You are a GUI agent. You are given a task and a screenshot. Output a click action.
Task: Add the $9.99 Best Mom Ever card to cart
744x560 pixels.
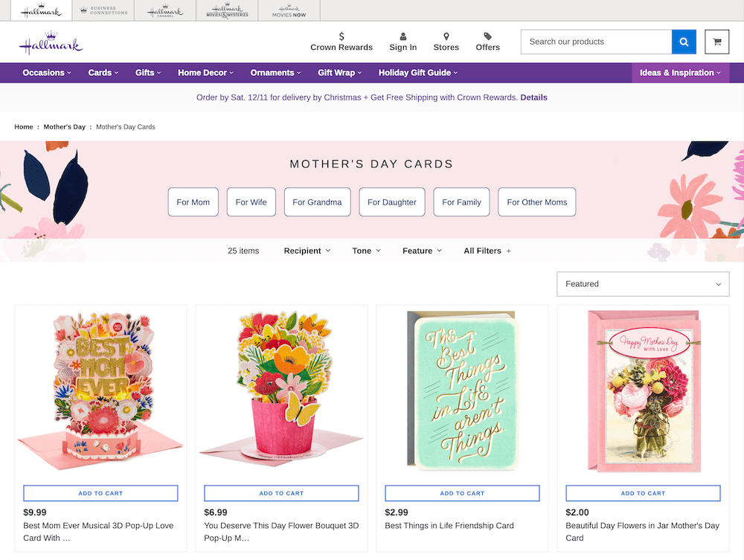100,493
